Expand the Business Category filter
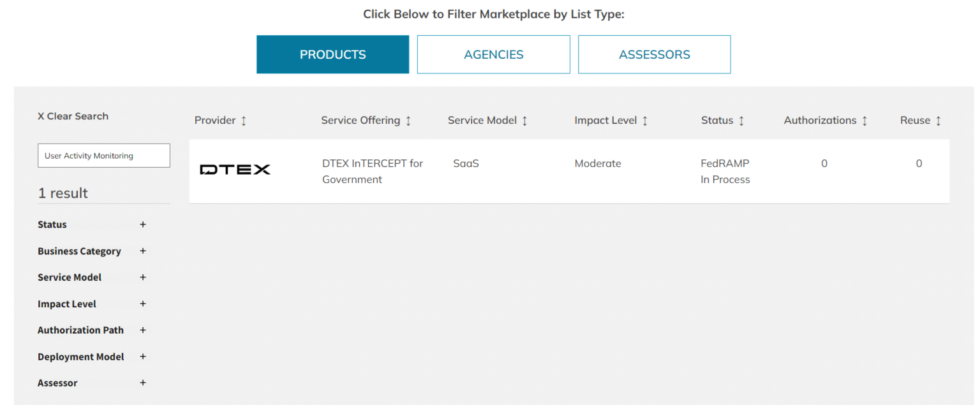The height and width of the screenshot is (405, 980). [x=143, y=251]
